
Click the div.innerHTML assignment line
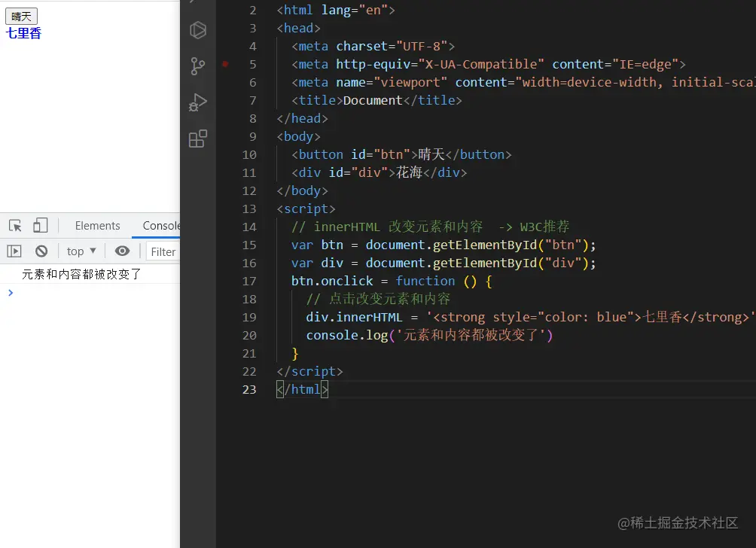click(530, 317)
